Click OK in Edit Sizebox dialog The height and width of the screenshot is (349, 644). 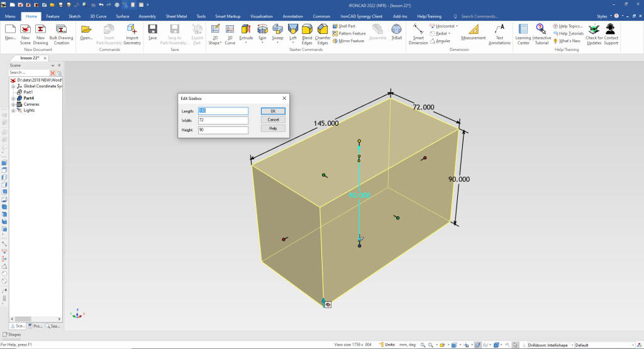click(273, 111)
